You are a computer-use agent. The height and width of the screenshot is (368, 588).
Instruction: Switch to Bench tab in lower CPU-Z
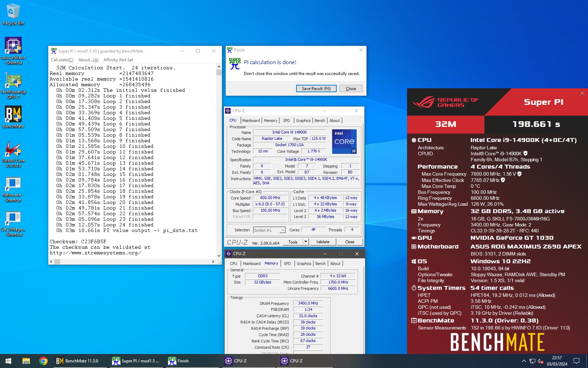(320, 264)
